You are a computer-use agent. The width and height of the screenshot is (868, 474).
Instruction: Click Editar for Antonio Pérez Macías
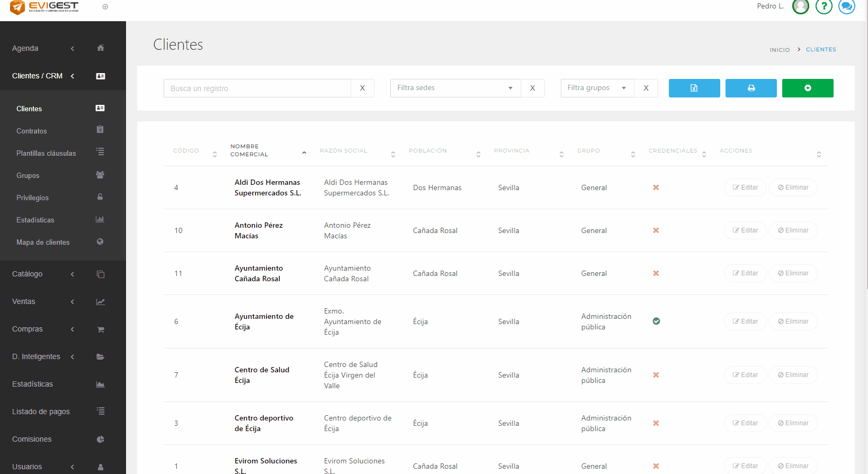tap(745, 230)
